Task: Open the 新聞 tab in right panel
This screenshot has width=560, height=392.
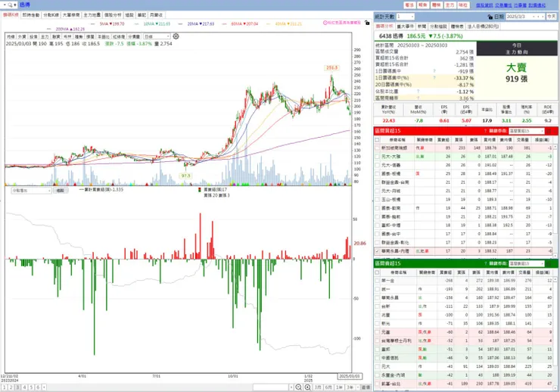Action: [x=422, y=26]
